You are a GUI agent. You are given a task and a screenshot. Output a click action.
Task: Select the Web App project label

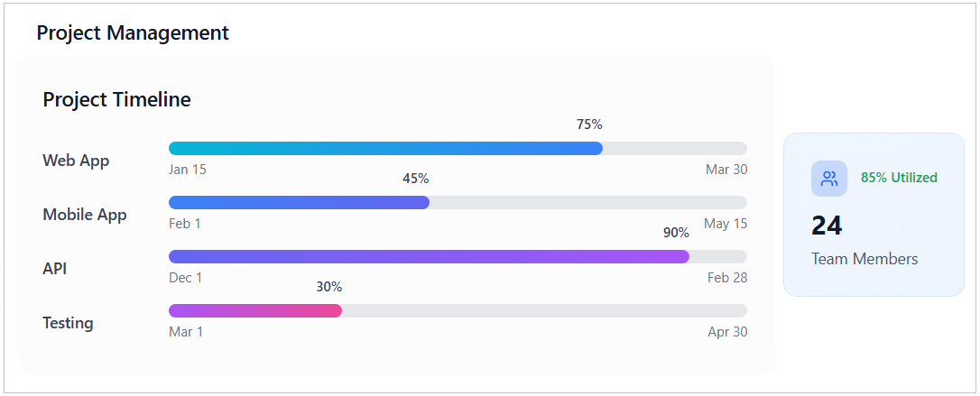tap(76, 161)
